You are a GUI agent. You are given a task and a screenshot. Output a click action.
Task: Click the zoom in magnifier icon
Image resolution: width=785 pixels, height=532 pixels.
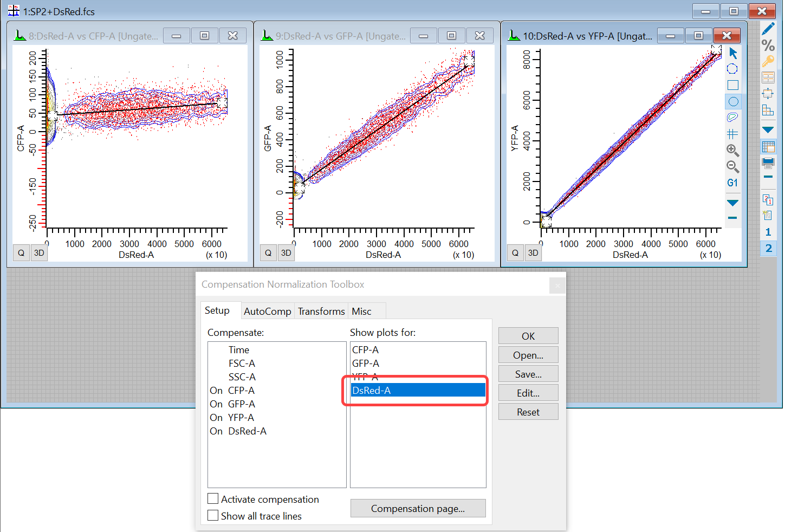(732, 150)
